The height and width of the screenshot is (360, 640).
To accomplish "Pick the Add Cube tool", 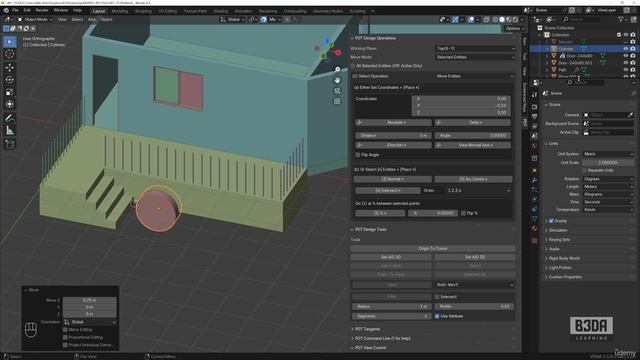I will [x=9, y=144].
